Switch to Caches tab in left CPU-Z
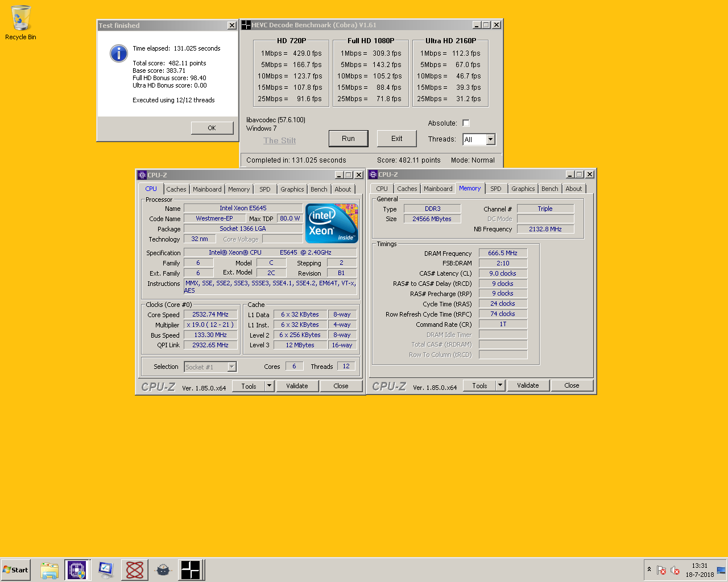Viewport: 728px width, 582px height. [x=176, y=189]
